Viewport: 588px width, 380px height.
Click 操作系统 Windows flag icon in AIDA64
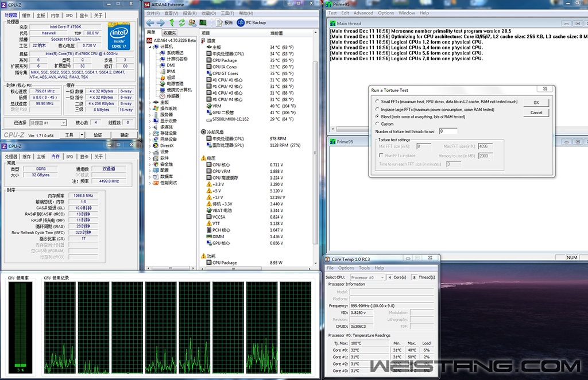(156, 108)
